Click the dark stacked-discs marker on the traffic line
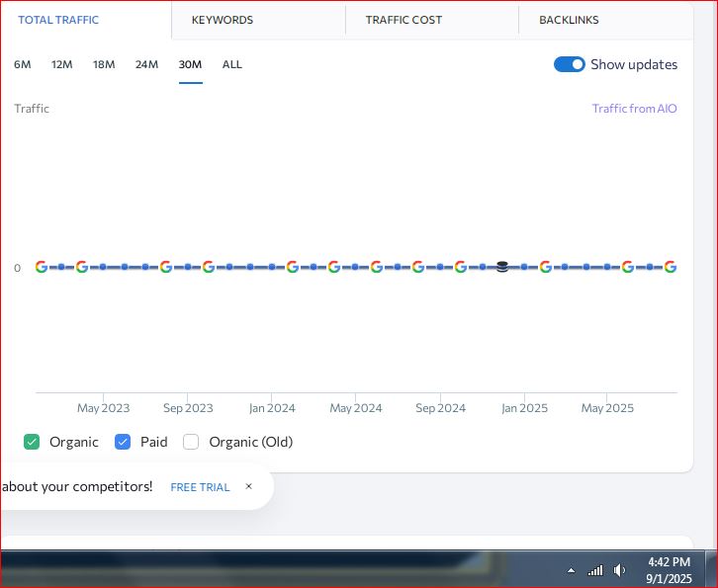Image resolution: width=718 pixels, height=588 pixels. 502,267
